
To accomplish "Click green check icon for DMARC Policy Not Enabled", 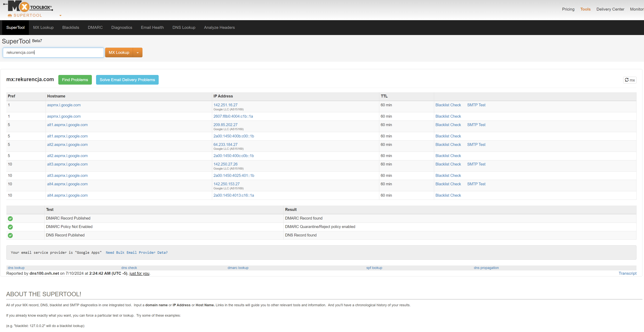I will tap(10, 227).
